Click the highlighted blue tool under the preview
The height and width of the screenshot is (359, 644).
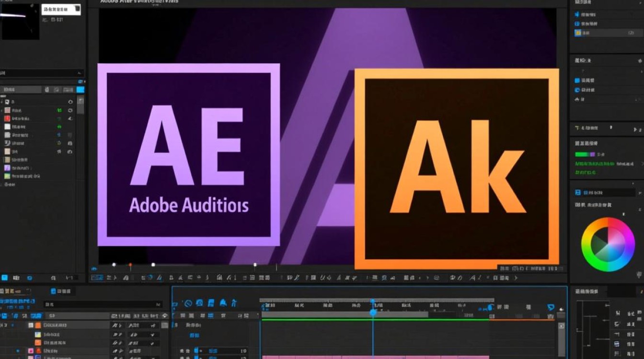tap(97, 278)
